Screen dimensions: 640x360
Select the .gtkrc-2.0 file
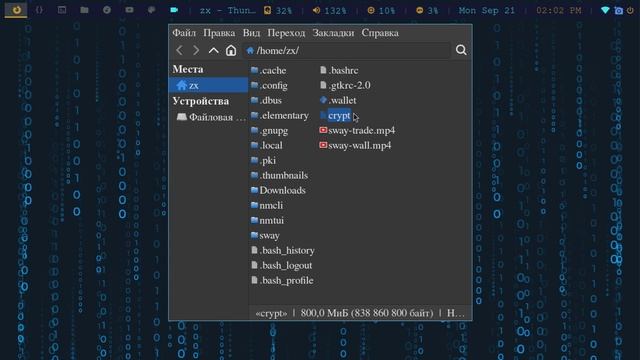pos(345,85)
